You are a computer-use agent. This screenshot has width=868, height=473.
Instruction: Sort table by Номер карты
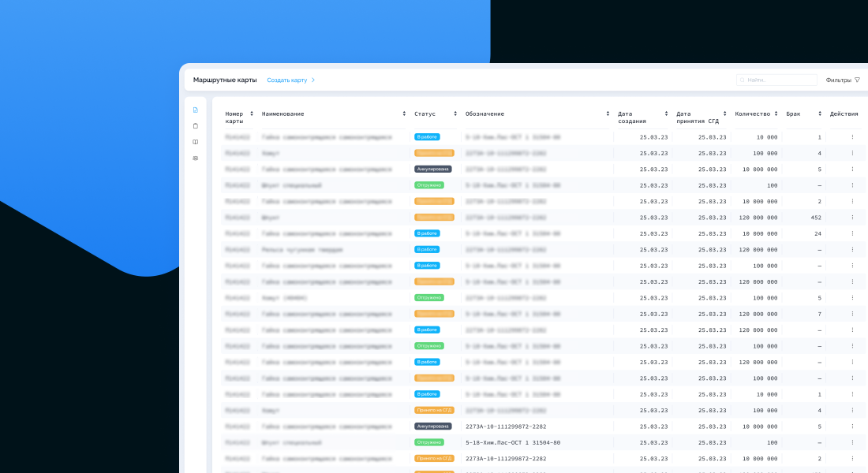click(x=252, y=114)
